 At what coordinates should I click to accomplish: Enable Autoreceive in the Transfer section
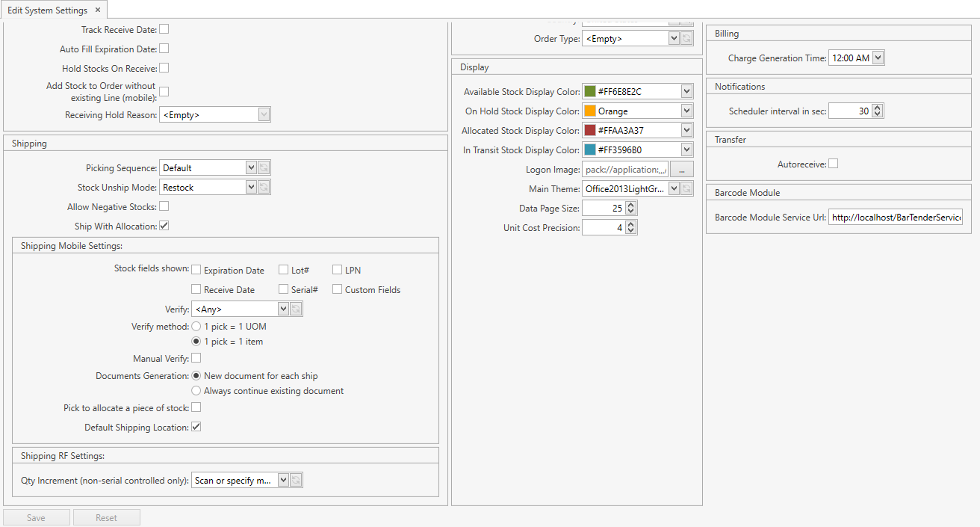833,163
